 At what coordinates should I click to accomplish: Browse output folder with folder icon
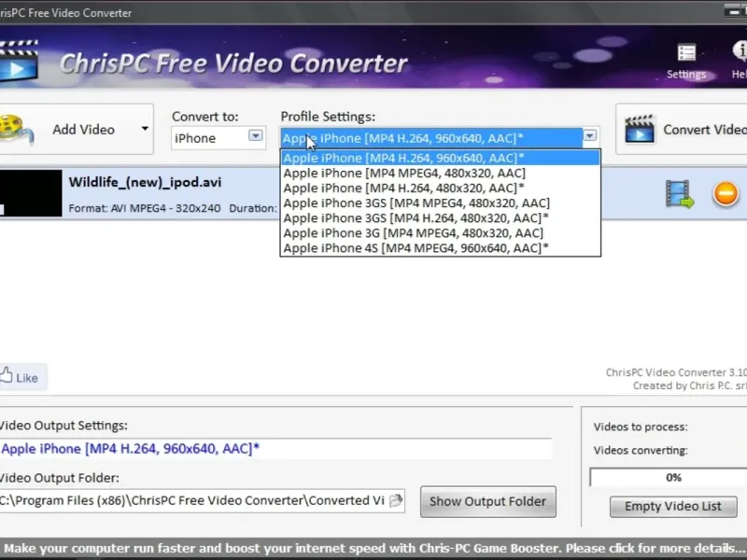click(x=395, y=500)
